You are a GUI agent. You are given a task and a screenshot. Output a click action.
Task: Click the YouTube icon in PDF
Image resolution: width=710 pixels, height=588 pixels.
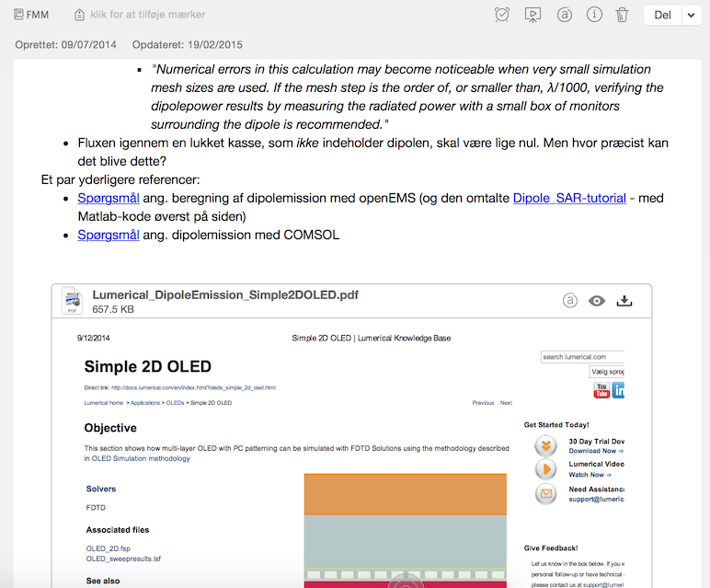pyautogui.click(x=601, y=390)
